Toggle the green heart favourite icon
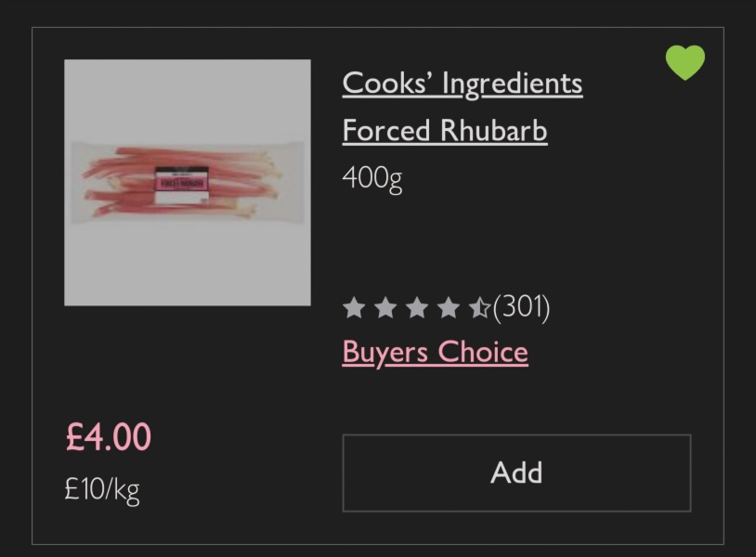This screenshot has width=756, height=557. [685, 62]
